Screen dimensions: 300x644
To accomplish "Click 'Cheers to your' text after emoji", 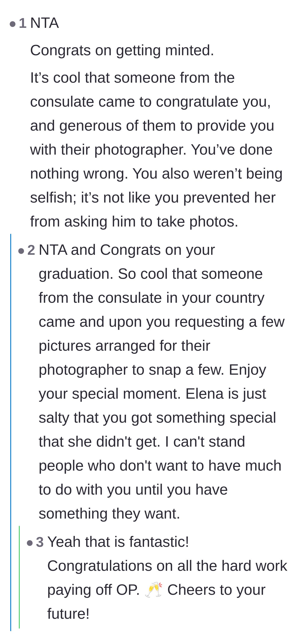I will [216, 590].
